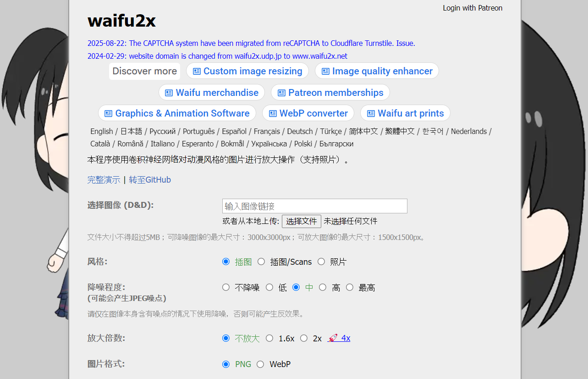Screen dimensions: 588x379
Task: Switch language to Deutsch
Action: pyautogui.click(x=300, y=131)
